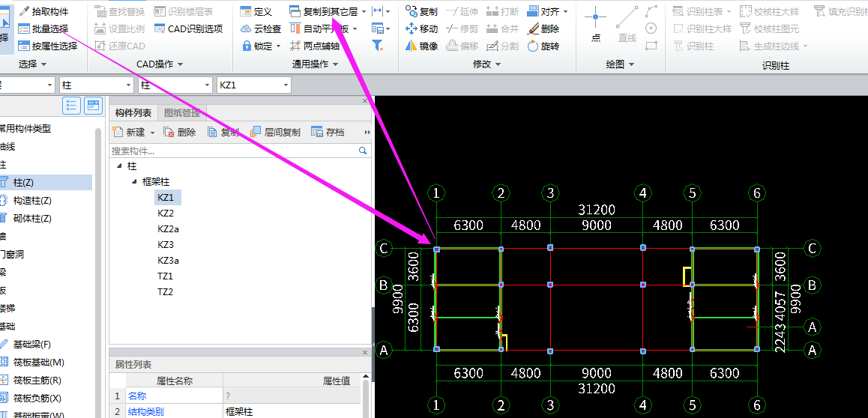Switch navigation panel to list view icon

(x=72, y=105)
